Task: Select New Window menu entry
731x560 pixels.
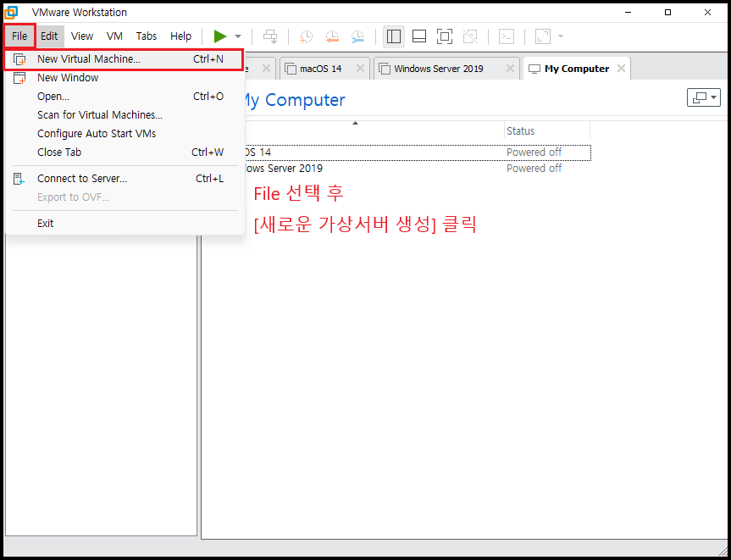Action: click(x=124, y=78)
